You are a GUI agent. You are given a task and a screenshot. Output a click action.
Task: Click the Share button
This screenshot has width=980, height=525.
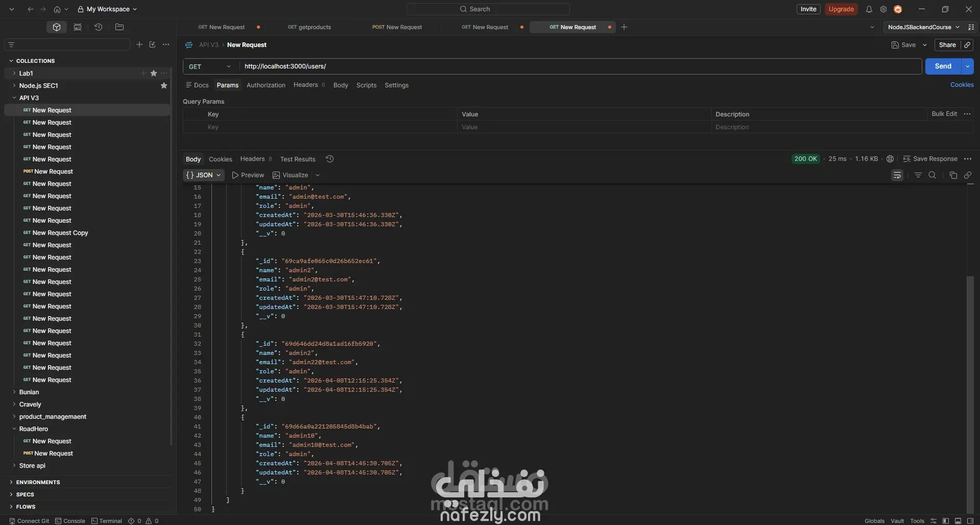[x=947, y=45]
